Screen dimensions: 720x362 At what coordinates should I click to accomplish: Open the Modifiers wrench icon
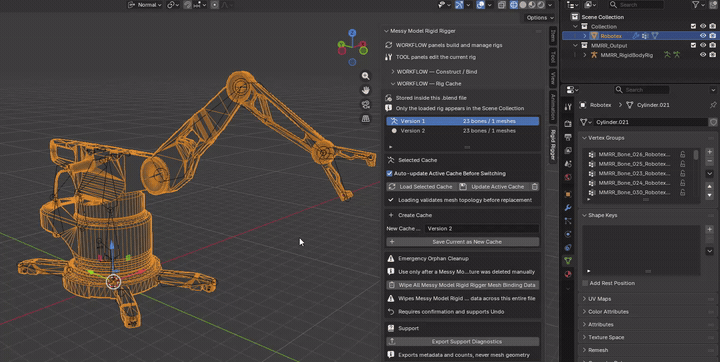[x=568, y=208]
